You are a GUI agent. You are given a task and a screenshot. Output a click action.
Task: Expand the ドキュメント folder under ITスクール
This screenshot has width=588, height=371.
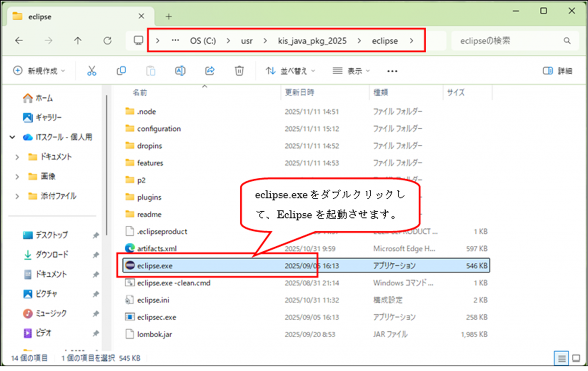(17, 157)
